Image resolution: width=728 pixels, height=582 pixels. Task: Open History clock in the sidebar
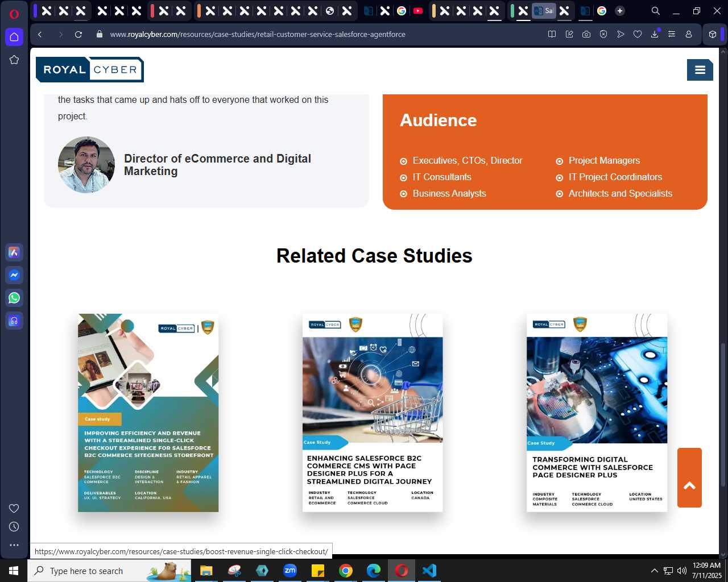tap(14, 526)
